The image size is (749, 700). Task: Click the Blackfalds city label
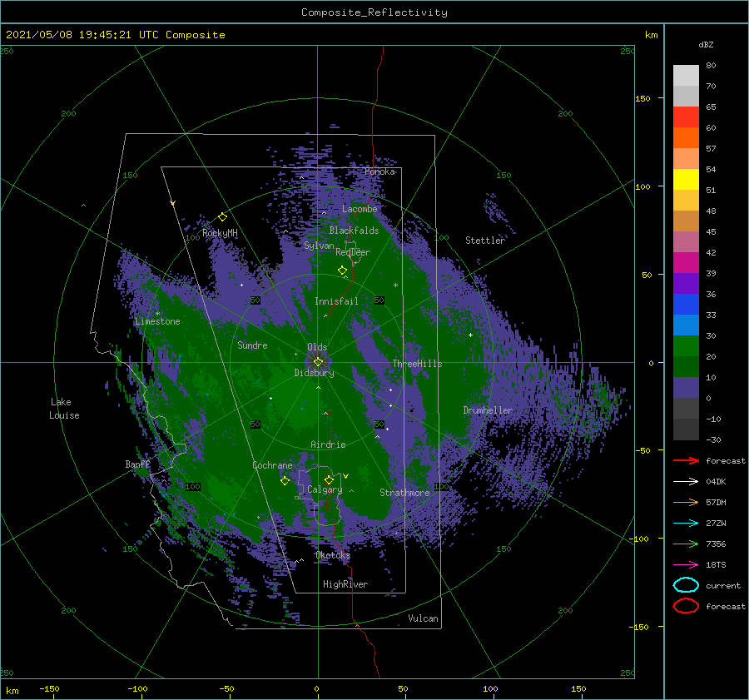pos(354,231)
